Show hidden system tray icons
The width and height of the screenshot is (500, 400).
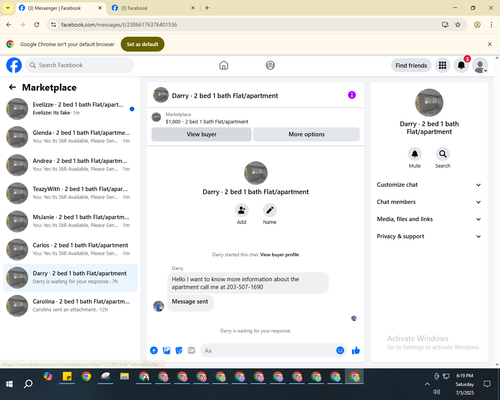[x=427, y=384]
